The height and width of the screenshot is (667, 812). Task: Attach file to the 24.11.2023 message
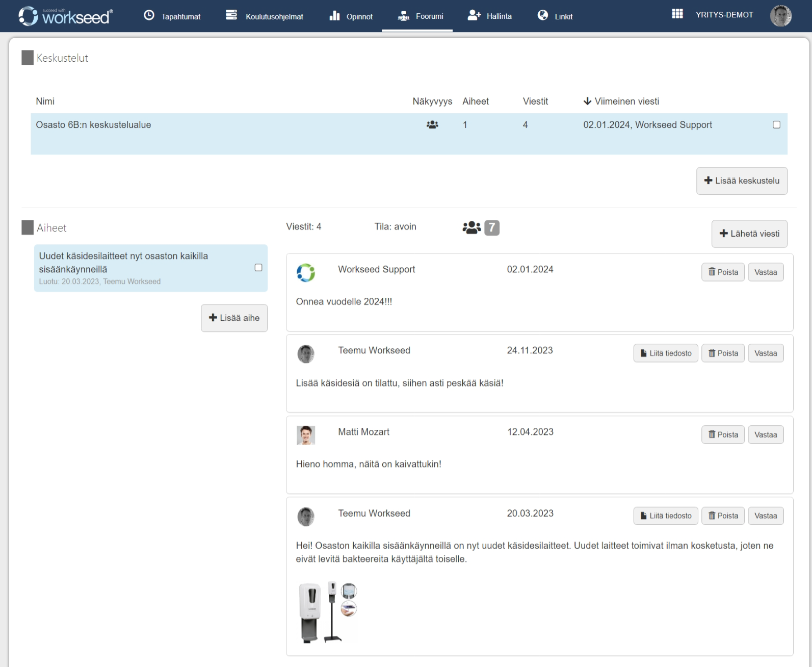coord(665,353)
